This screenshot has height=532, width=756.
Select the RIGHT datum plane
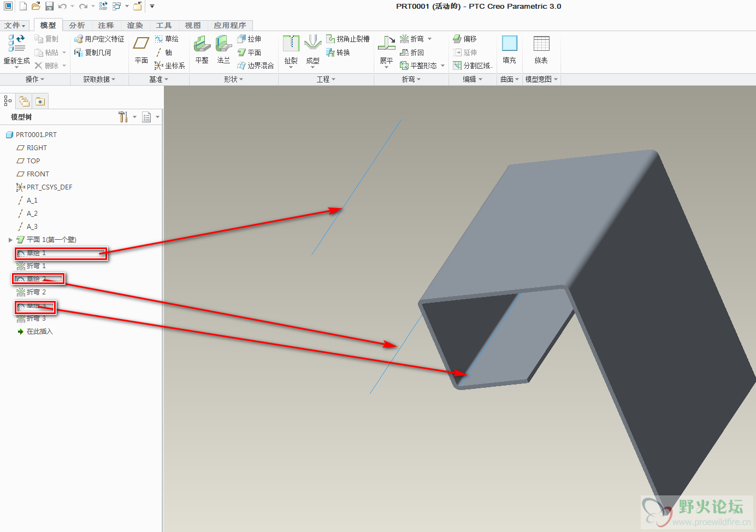pyautogui.click(x=32, y=148)
